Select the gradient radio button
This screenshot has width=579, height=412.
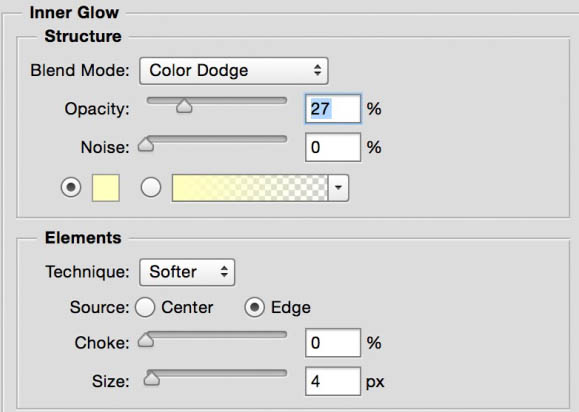coord(151,187)
